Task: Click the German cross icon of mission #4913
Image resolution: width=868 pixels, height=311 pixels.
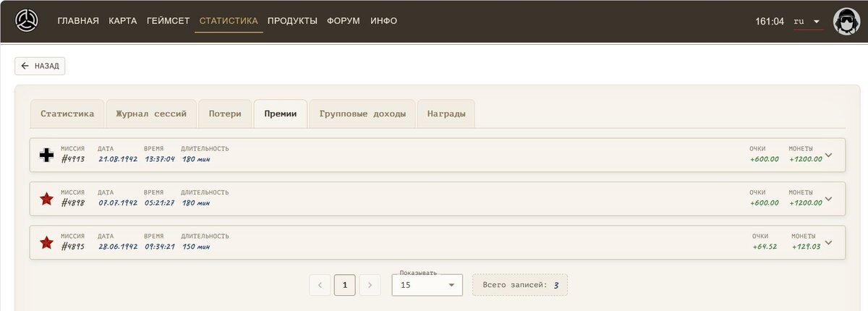Action: tap(46, 155)
